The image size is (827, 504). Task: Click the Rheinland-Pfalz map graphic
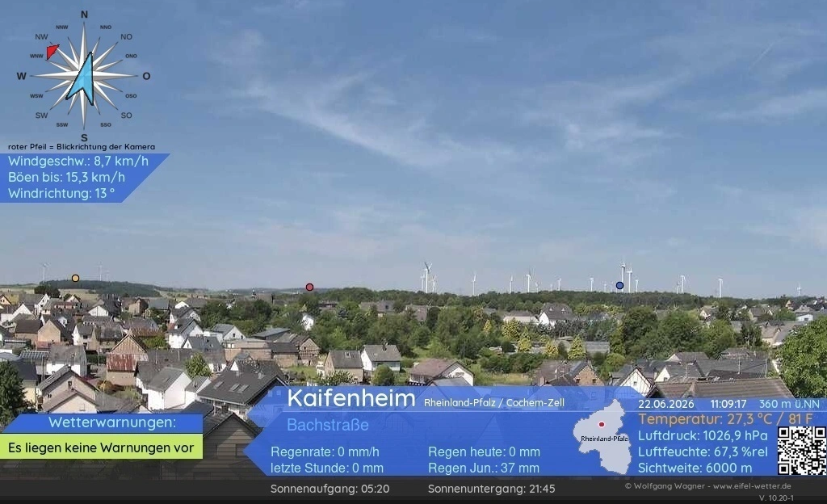602,436
